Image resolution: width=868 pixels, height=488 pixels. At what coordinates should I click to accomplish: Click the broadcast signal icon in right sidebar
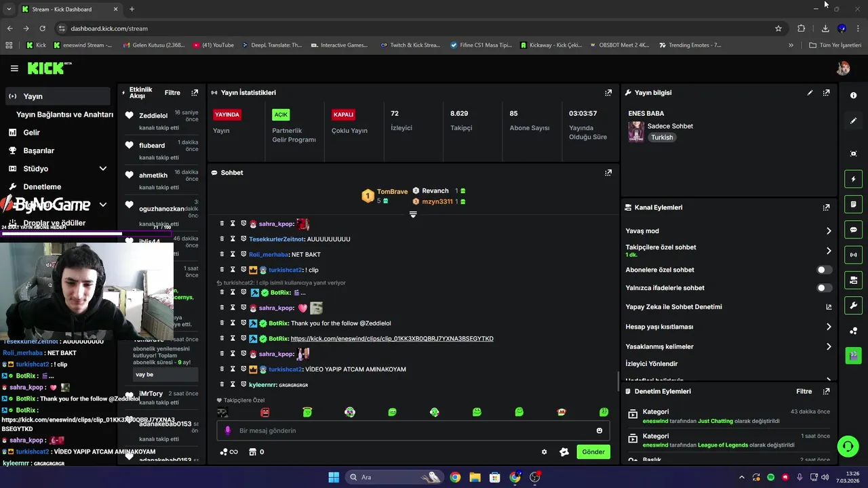coord(854,255)
